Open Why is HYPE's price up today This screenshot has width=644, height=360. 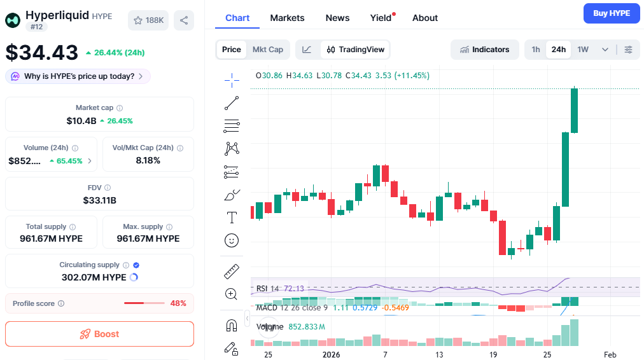[78, 76]
